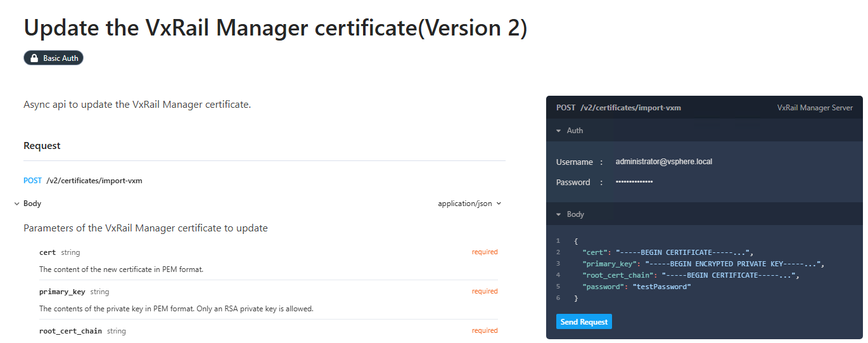The height and width of the screenshot is (343, 868).
Task: Click the lock icon in Basic Auth badge
Action: click(x=34, y=58)
